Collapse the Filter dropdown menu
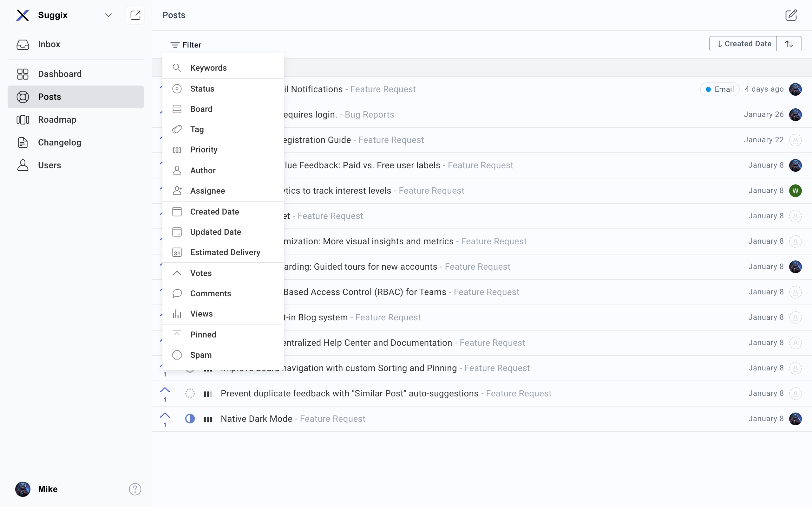 tap(186, 45)
